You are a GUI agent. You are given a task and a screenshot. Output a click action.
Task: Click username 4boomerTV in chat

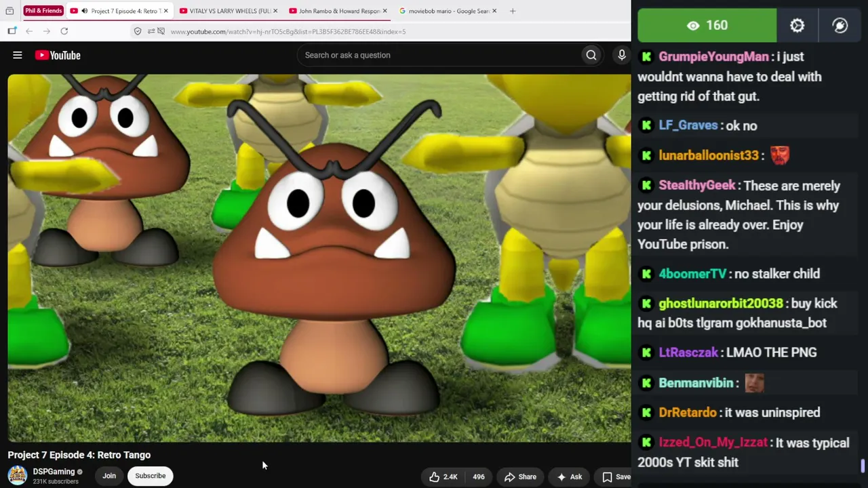(x=692, y=274)
